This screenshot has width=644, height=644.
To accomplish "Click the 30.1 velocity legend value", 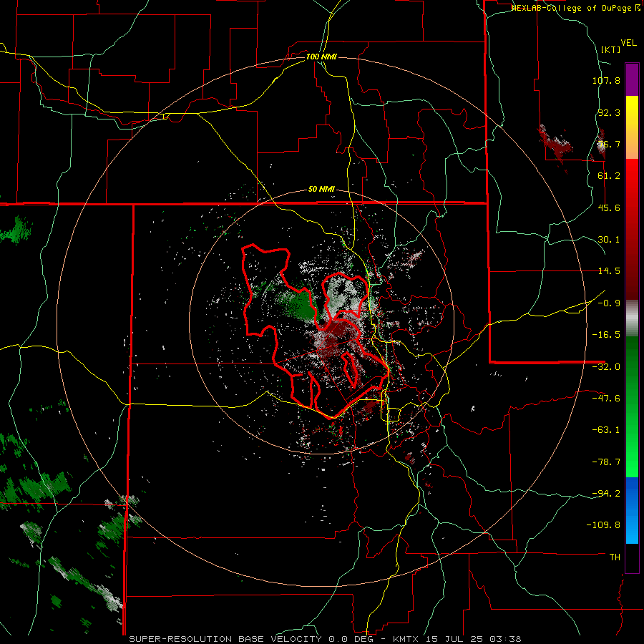I will click(609, 240).
